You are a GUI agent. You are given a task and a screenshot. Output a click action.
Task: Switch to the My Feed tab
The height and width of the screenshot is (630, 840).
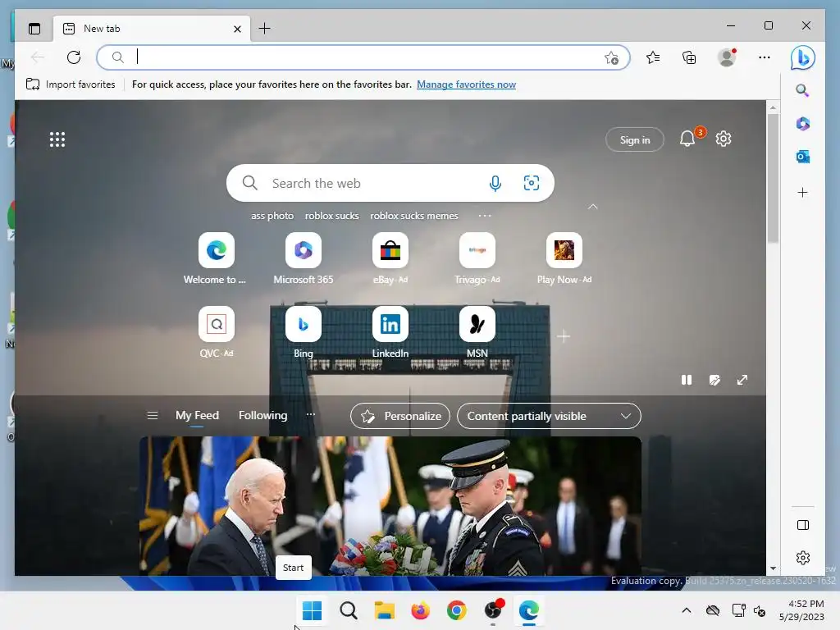[197, 416]
